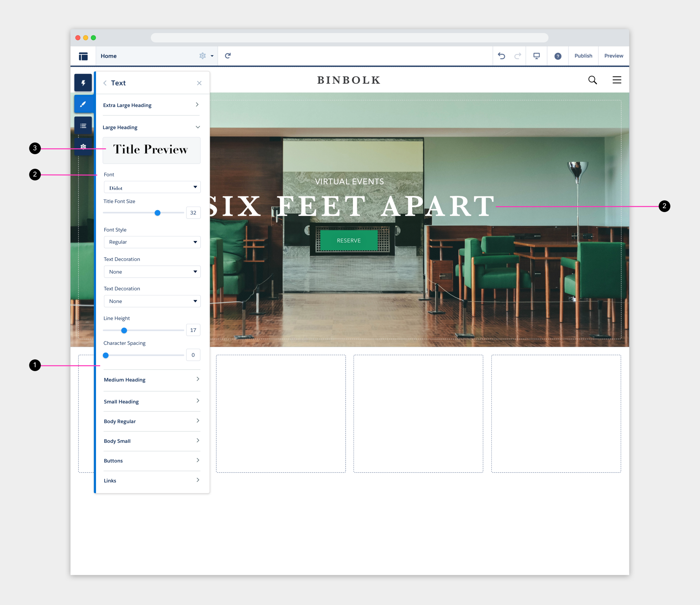The image size is (700, 605).
Task: Collapse the Large Heading section
Action: 198,127
